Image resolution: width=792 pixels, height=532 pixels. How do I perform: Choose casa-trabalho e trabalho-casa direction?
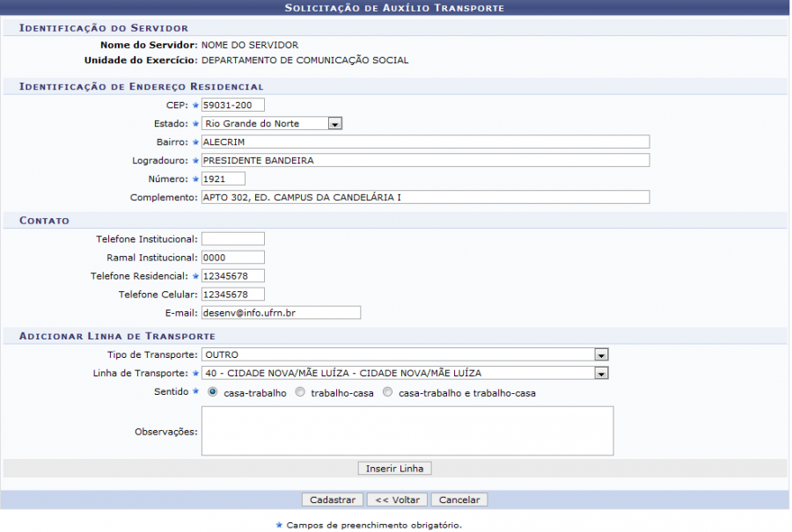pos(388,393)
